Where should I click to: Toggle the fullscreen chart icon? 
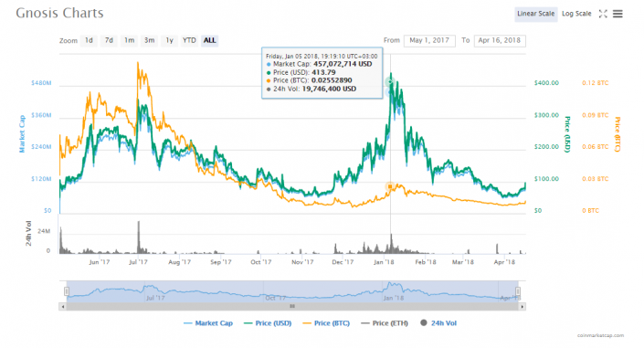603,14
